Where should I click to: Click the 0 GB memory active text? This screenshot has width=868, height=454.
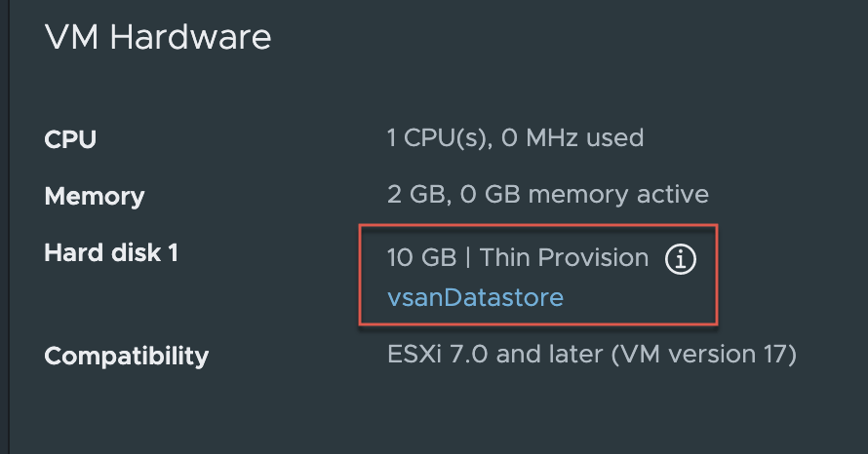(584, 194)
